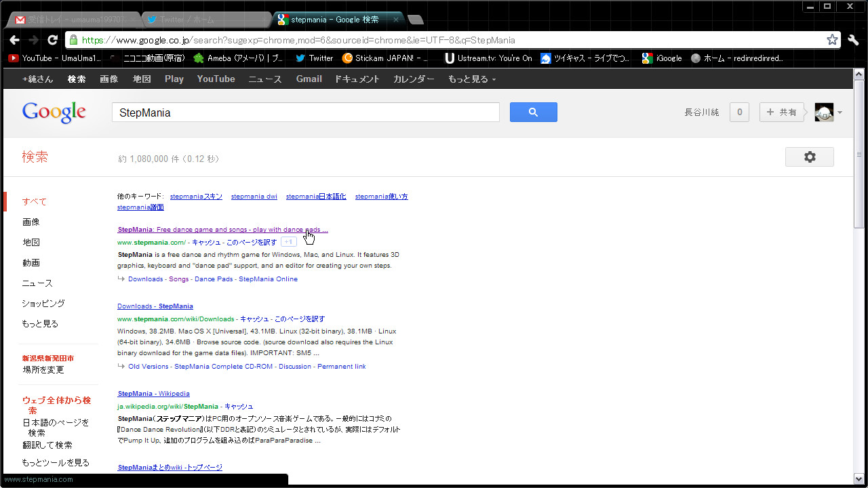Screen dimensions: 868x488
Task: Expand もっと見る in the left sidebar
Action: pos(40,324)
